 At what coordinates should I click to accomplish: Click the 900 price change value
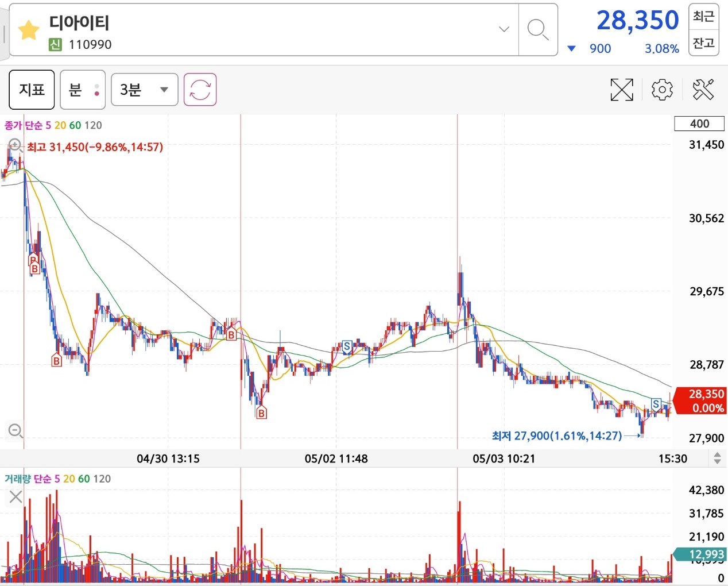pos(600,49)
